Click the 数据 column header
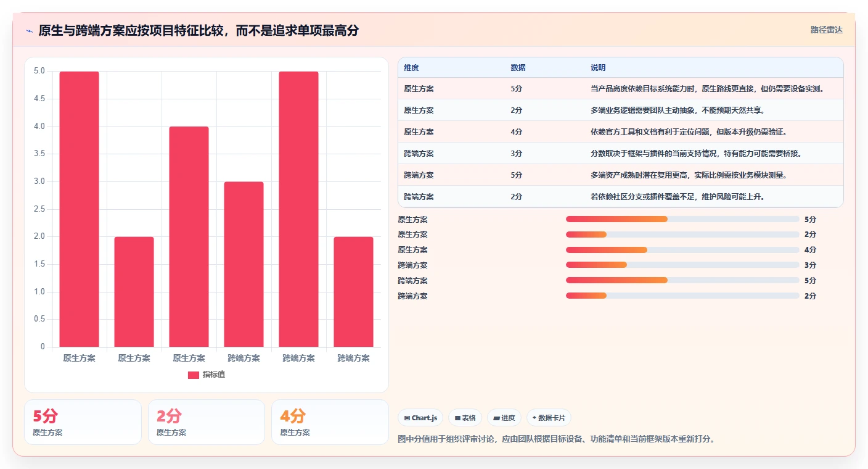868x469 pixels. tap(518, 68)
